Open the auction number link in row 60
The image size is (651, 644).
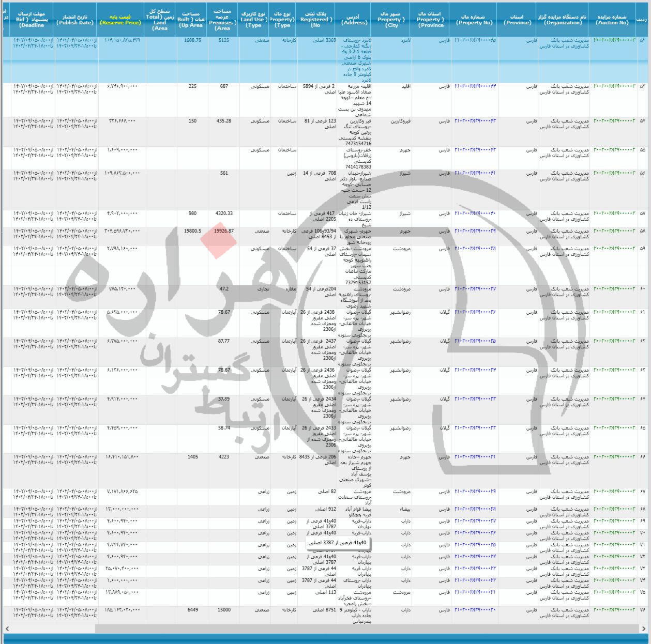coord(614,289)
